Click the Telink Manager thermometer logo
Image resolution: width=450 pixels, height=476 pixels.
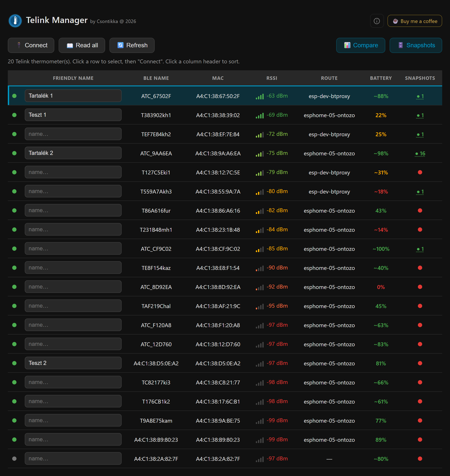coord(15,21)
